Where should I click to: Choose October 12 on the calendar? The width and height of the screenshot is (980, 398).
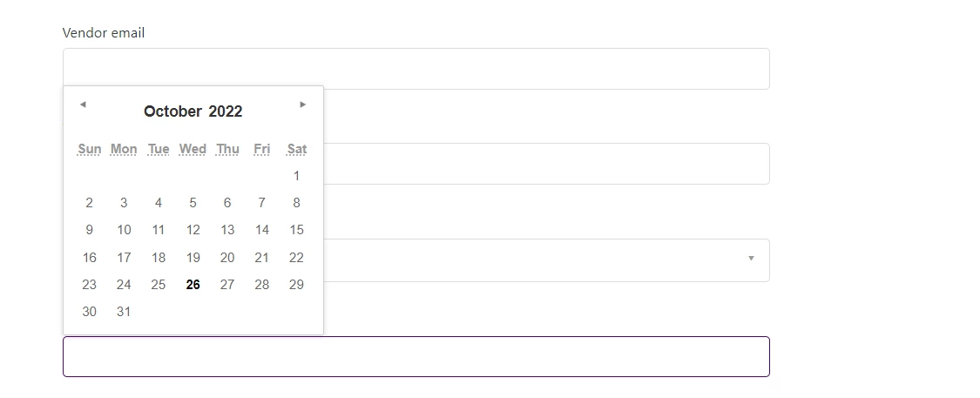pos(193,230)
